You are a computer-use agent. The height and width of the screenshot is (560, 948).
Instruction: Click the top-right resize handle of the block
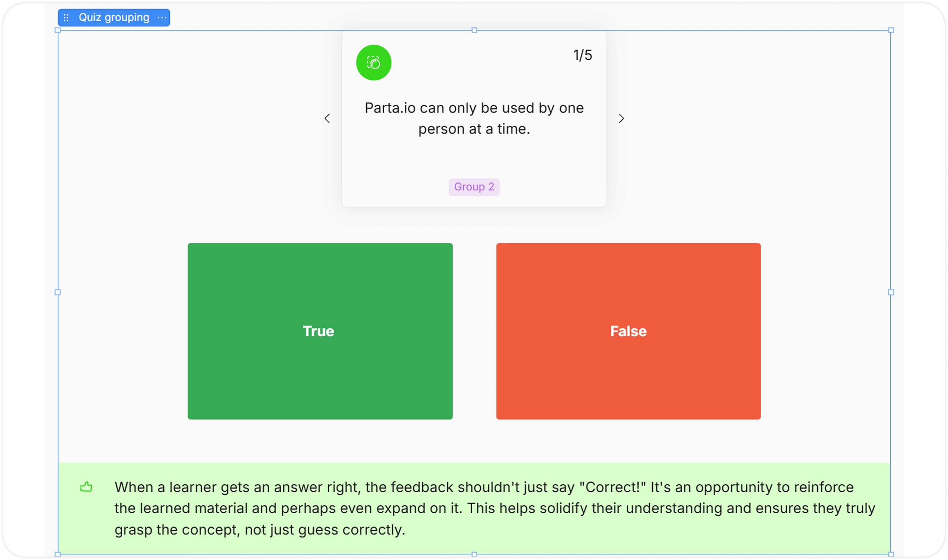coord(891,30)
